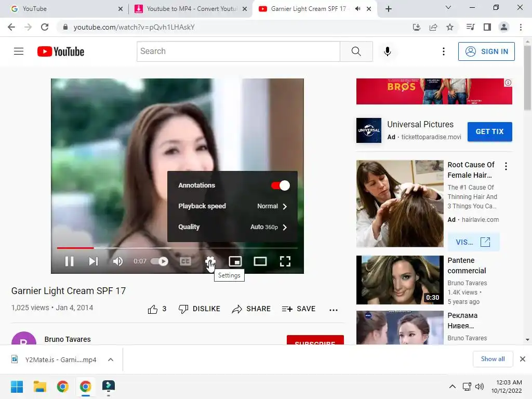Mute the video player volume
The width and height of the screenshot is (532, 399).
tap(118, 261)
